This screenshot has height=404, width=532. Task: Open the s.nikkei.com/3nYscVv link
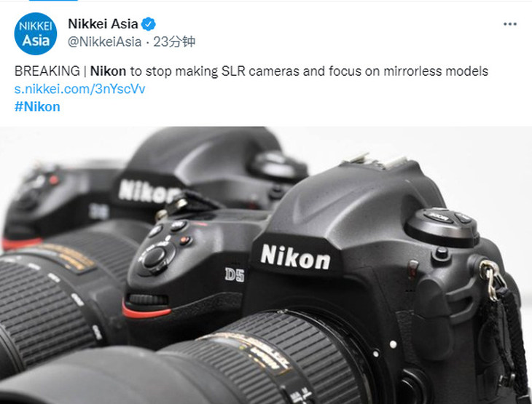tap(79, 89)
